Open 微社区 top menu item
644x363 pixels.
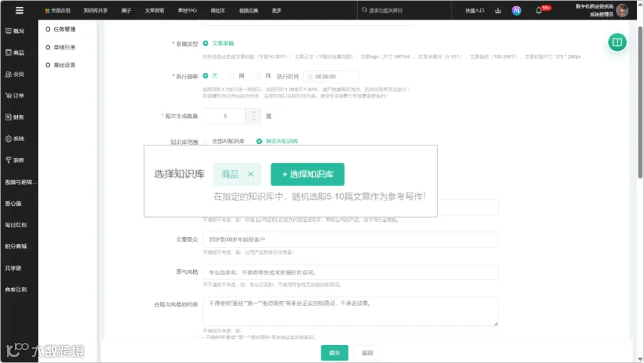[x=218, y=11]
